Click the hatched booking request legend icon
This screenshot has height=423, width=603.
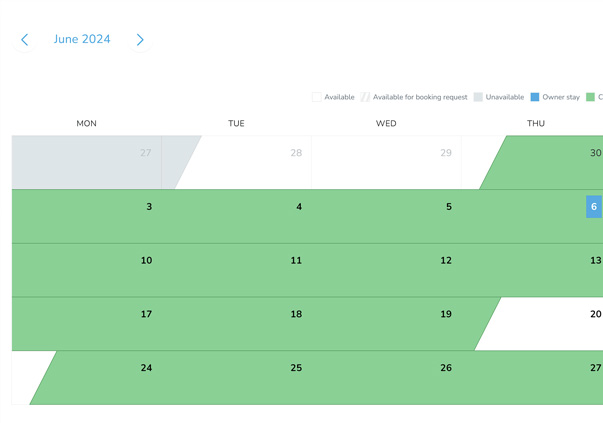365,97
